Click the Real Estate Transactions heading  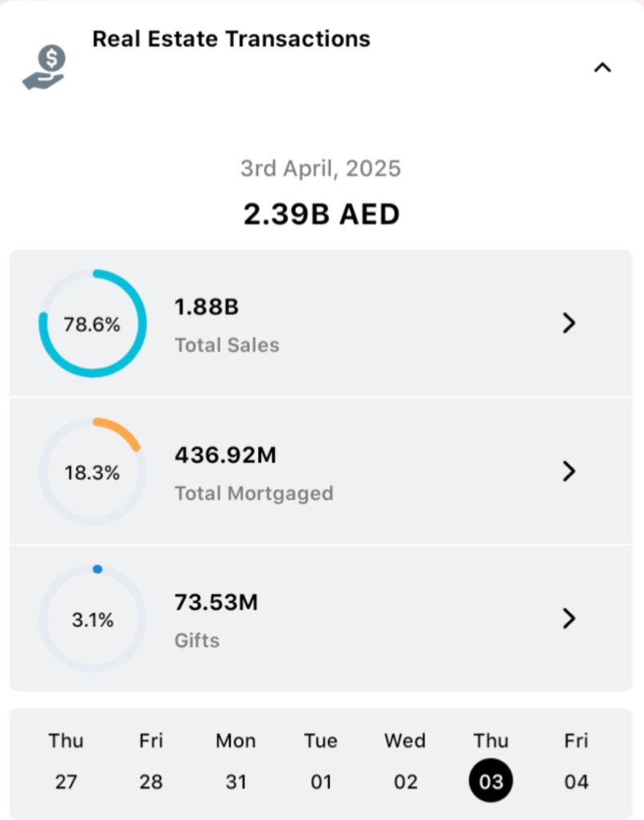231,38
